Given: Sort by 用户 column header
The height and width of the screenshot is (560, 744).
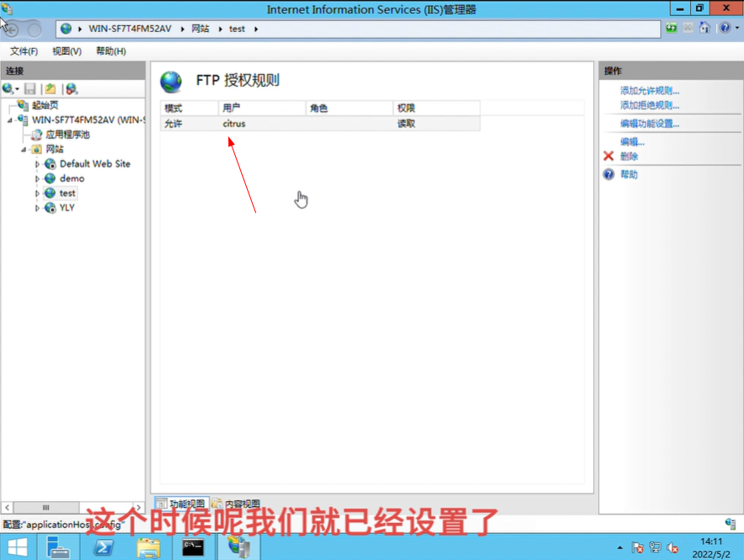Looking at the screenshot, I should 262,108.
